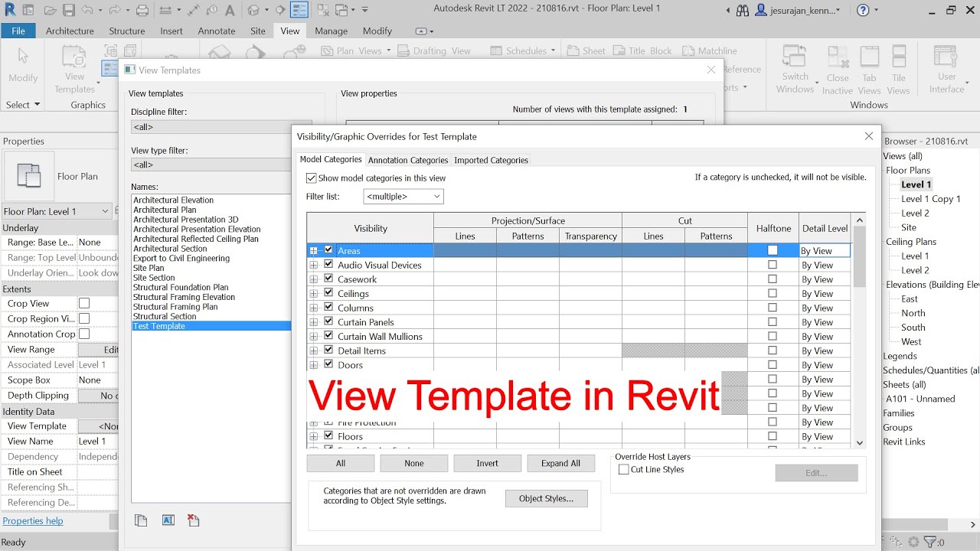This screenshot has height=551, width=980.
Task: Click the Expand All button
Action: (x=561, y=463)
